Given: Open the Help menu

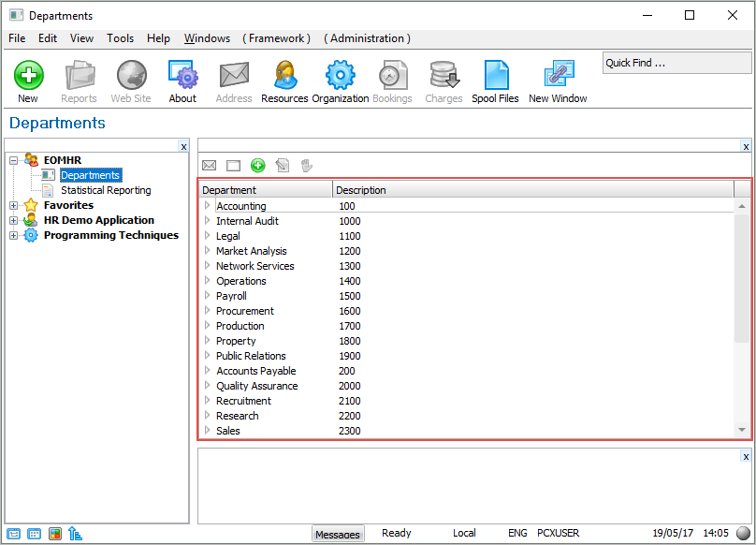Looking at the screenshot, I should 158,38.
